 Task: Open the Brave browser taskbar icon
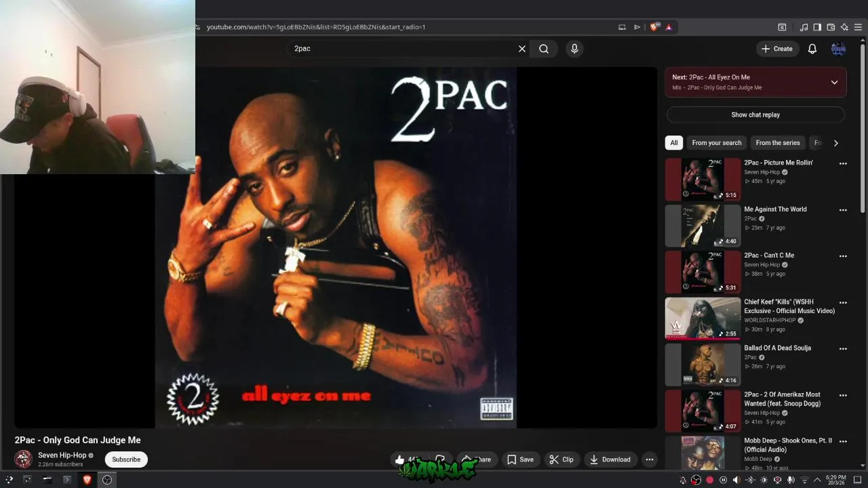tap(87, 480)
